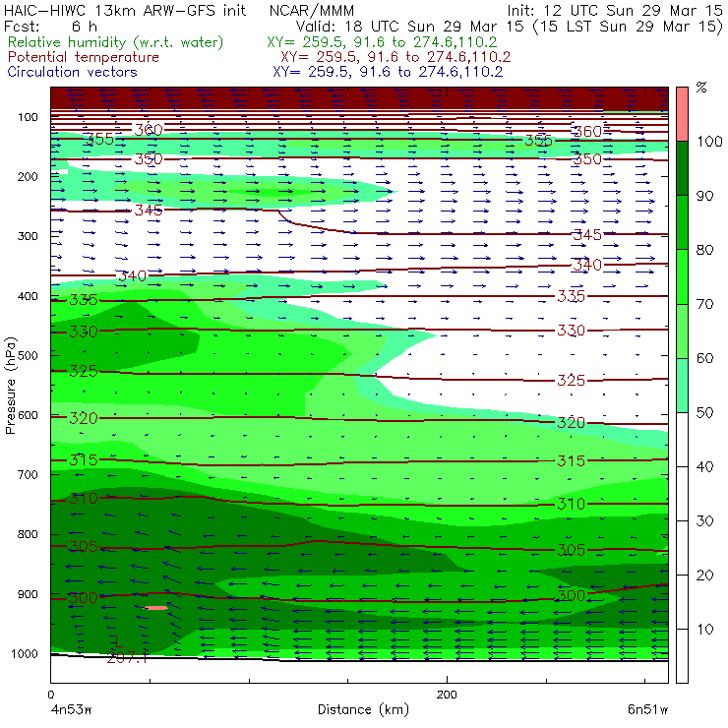Click the left-side '330' contour label
Viewport: 728px width, 728px height.
pos(84,332)
